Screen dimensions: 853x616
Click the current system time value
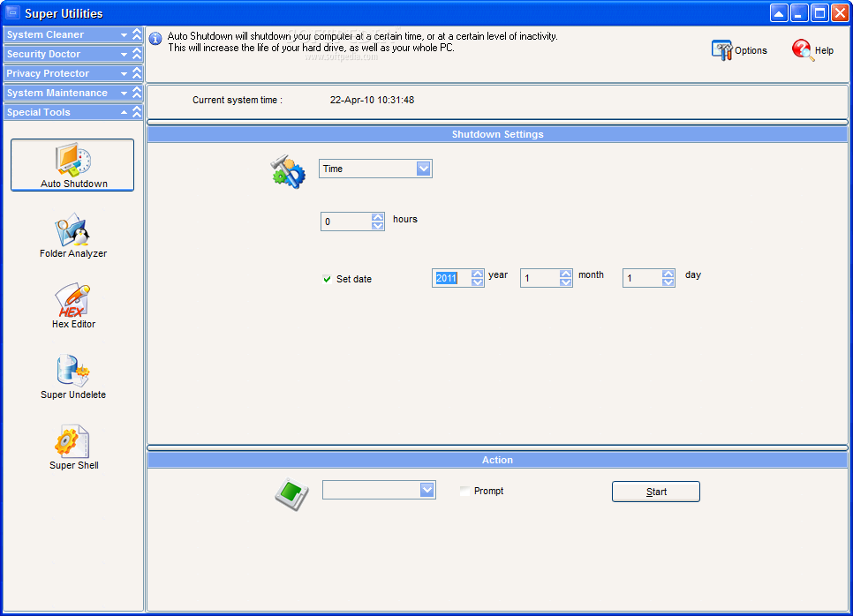(x=372, y=100)
